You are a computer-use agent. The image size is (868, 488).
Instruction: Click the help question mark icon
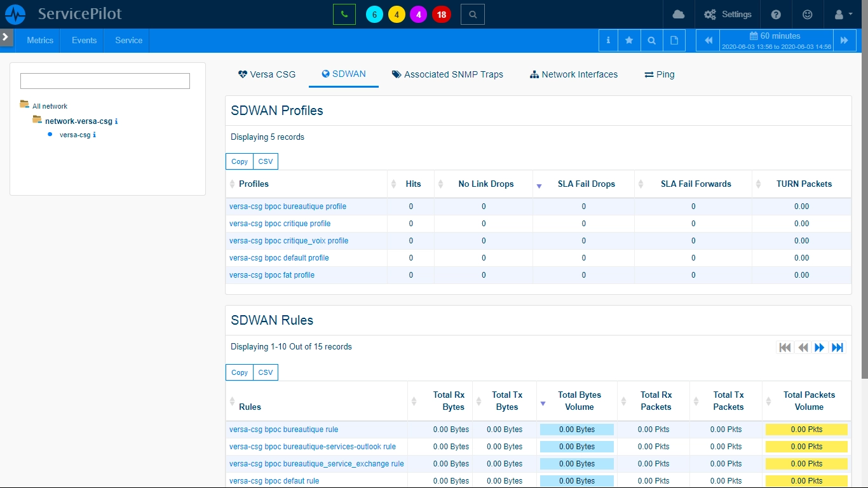click(776, 14)
